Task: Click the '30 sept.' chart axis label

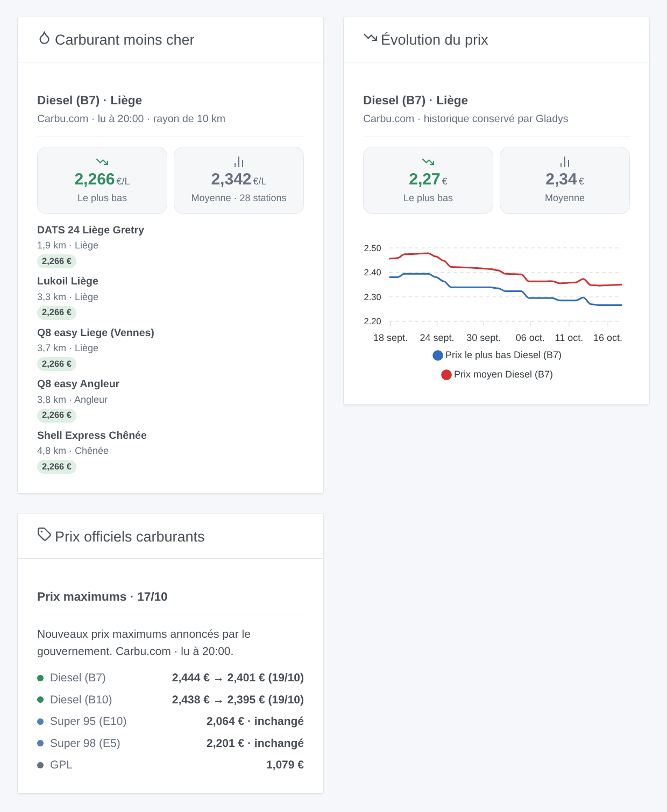Action: point(484,338)
